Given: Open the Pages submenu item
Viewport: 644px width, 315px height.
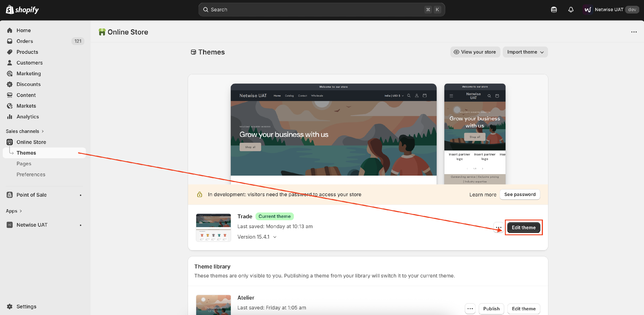Looking at the screenshot, I should click(x=24, y=164).
